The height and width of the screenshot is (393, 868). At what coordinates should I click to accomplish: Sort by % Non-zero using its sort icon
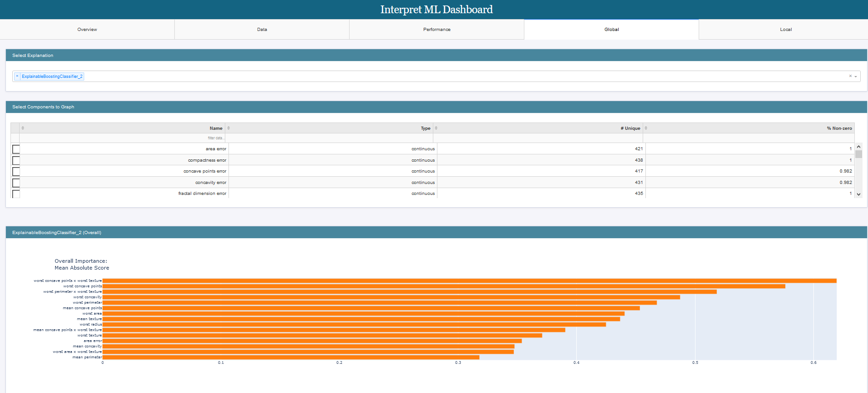click(646, 128)
